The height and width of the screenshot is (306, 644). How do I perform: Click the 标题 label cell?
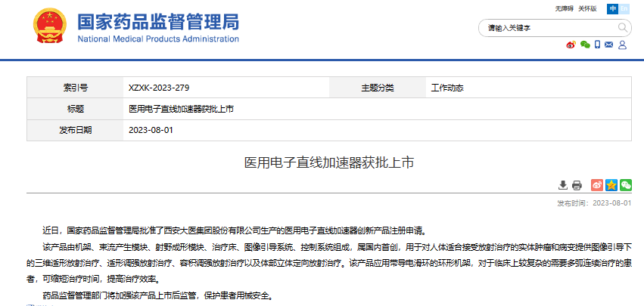point(75,109)
